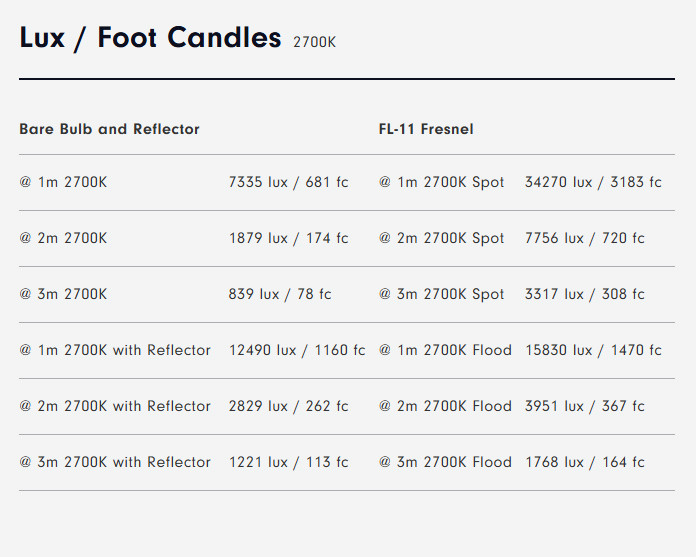Select the 2700K label beside the heading
This screenshot has height=557, width=696.
(314, 42)
